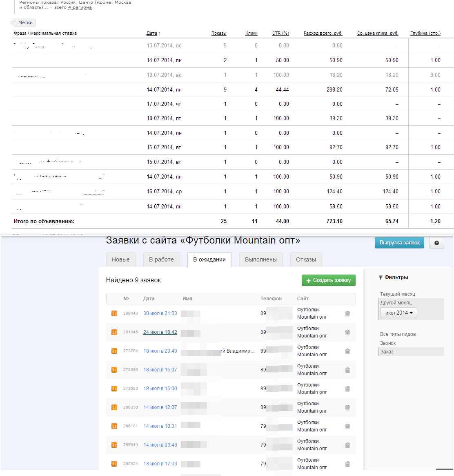Viewport: 454px width, 476px height.
Task: Click the order icon for request 273704
Action: click(114, 351)
